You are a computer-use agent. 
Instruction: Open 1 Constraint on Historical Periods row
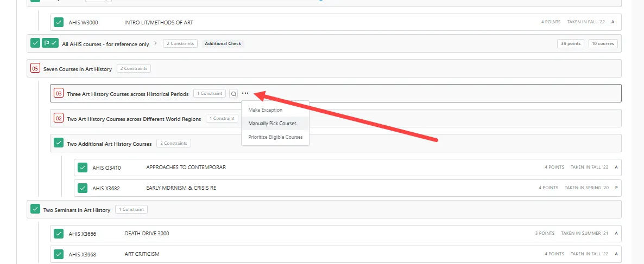click(x=210, y=93)
